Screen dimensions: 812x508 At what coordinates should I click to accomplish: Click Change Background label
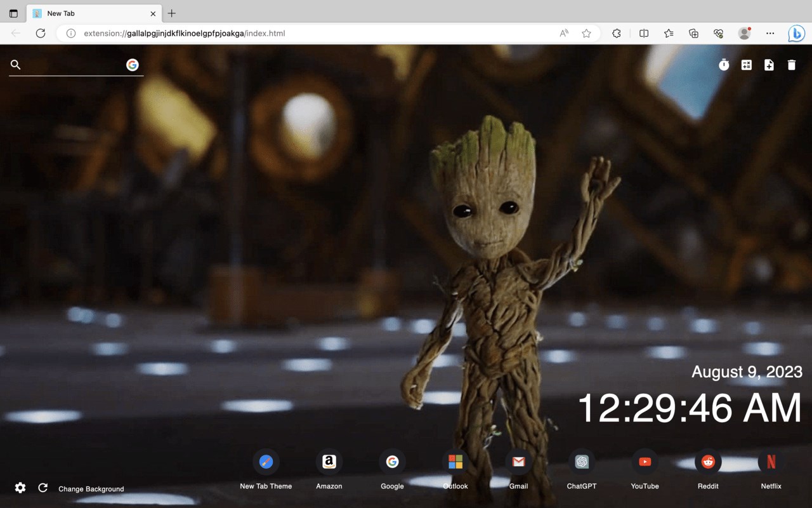point(91,489)
